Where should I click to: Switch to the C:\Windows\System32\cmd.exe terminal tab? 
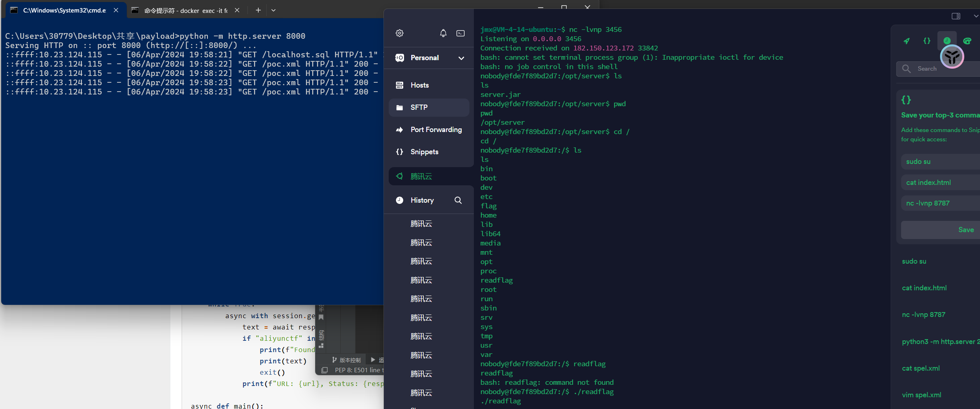[x=64, y=10]
